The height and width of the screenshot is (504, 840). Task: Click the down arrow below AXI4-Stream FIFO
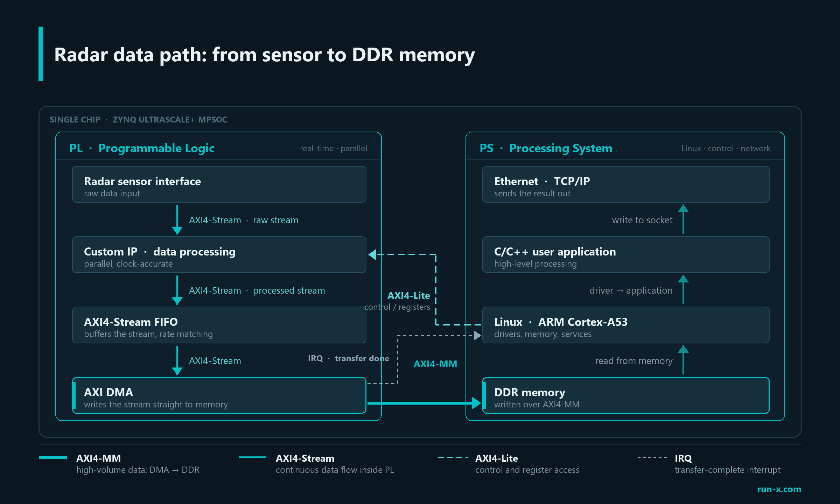[x=177, y=360]
